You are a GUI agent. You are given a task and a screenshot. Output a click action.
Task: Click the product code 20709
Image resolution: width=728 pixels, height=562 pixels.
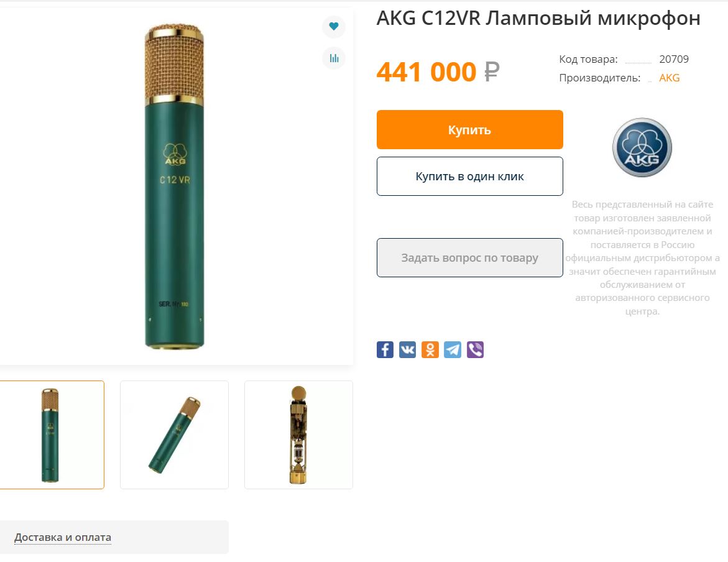[x=674, y=59]
